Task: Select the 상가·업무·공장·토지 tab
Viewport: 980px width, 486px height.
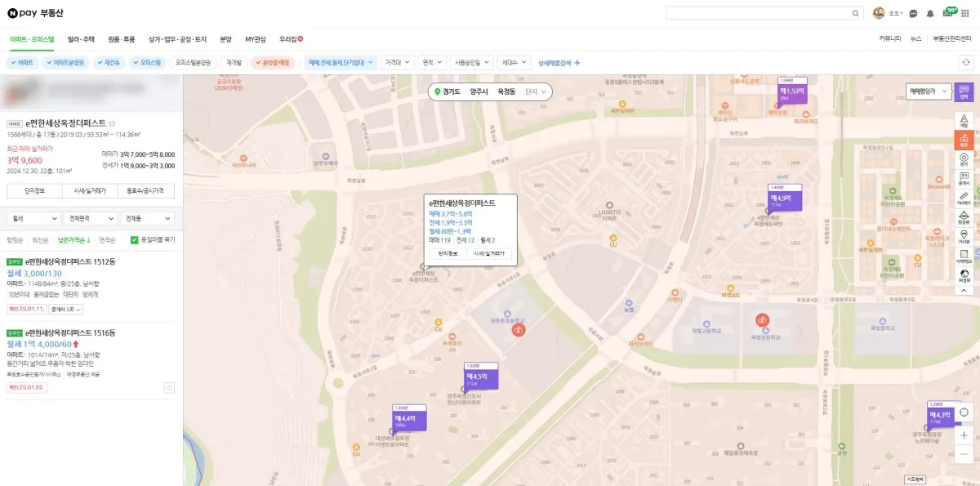Action: tap(178, 39)
